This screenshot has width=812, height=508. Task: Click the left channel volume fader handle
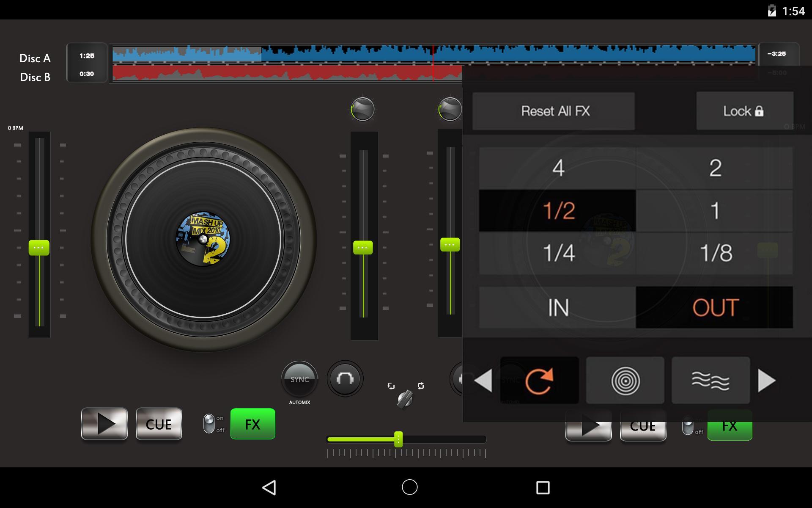363,247
